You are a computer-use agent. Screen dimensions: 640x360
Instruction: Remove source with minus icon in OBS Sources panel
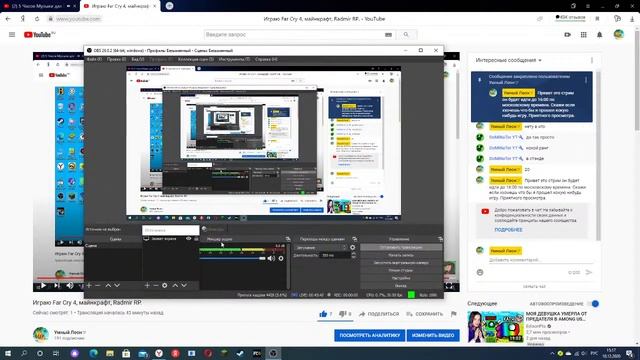(156, 285)
